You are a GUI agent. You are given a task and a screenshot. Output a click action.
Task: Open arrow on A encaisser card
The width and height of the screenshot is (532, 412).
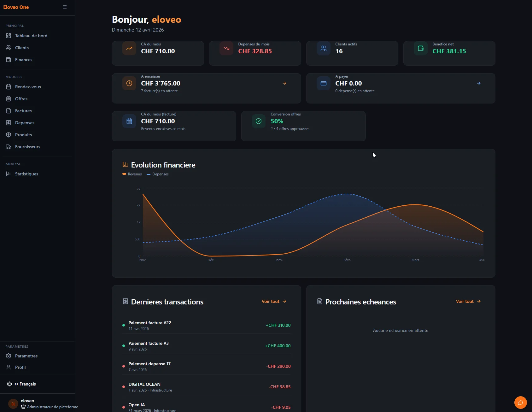(x=284, y=84)
